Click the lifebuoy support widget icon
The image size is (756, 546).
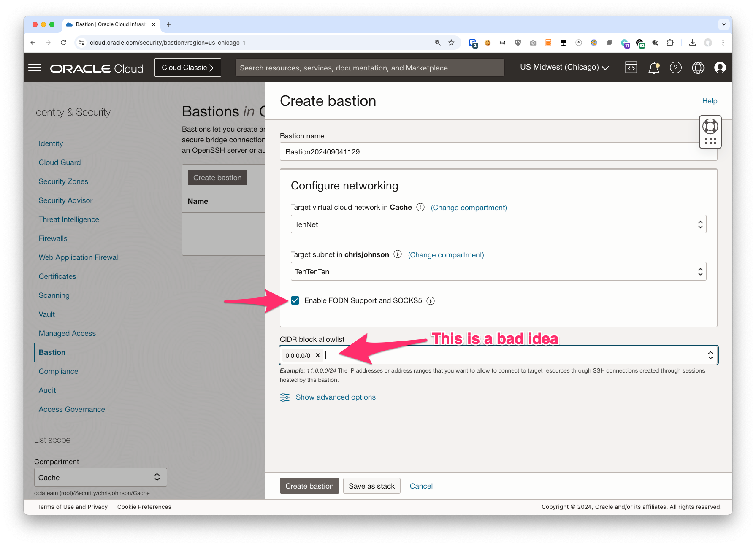pyautogui.click(x=710, y=126)
